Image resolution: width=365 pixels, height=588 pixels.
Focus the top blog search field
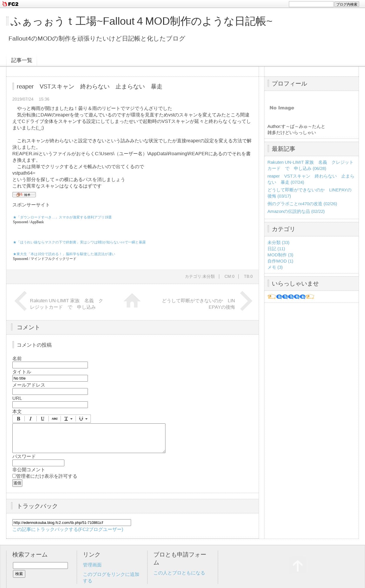click(x=311, y=4)
